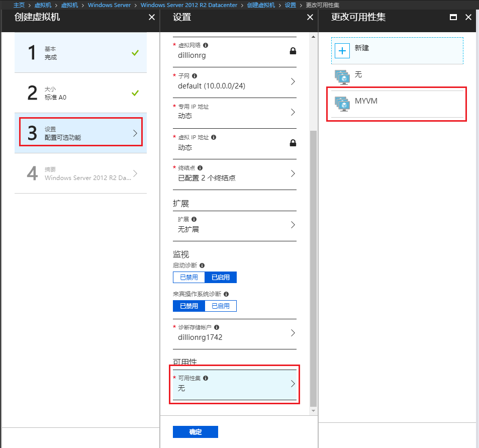The width and height of the screenshot is (479, 448).
Task: Maximize the 更改可用性集 blade
Action: coord(453,17)
